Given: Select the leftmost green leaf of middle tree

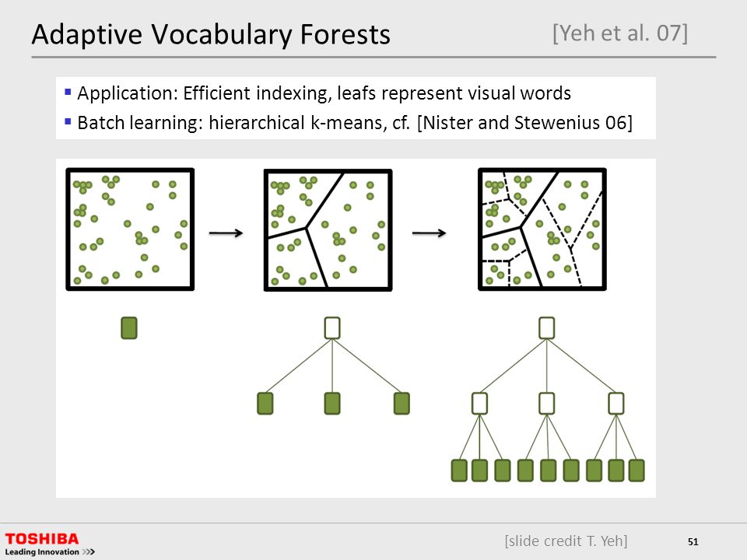Looking at the screenshot, I should click(265, 404).
